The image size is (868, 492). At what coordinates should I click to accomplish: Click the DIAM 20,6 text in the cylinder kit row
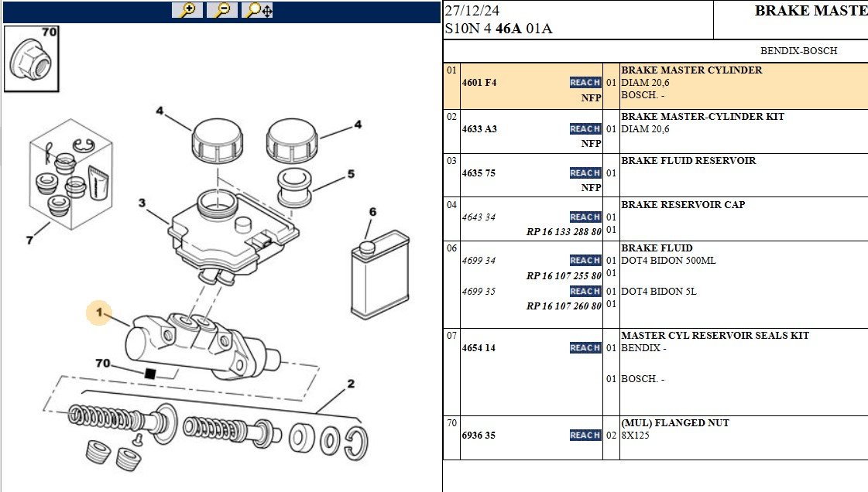(x=645, y=129)
